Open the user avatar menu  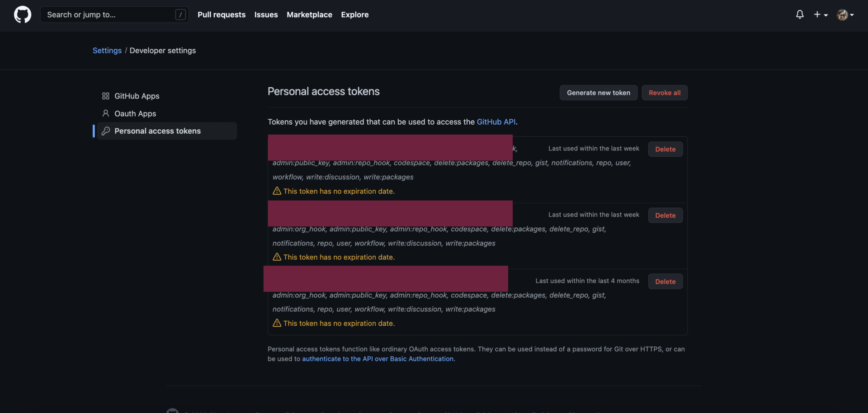click(845, 14)
